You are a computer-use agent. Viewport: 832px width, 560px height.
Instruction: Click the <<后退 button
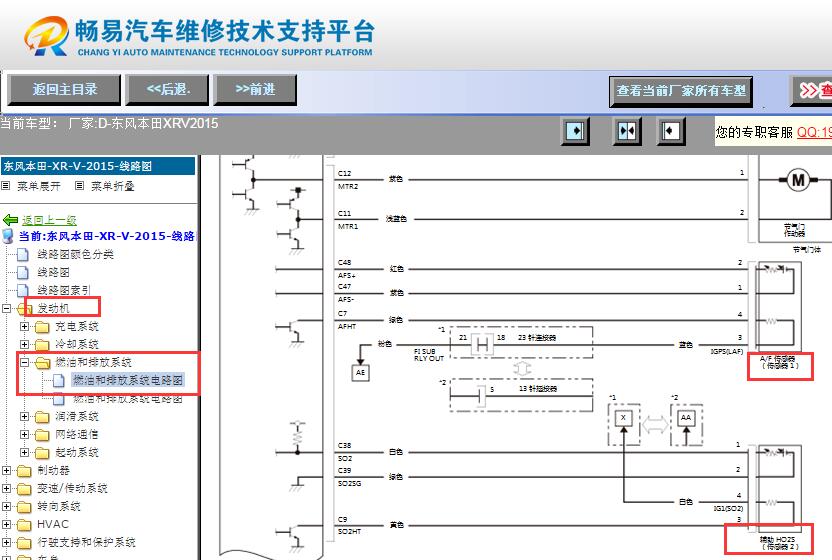click(168, 90)
